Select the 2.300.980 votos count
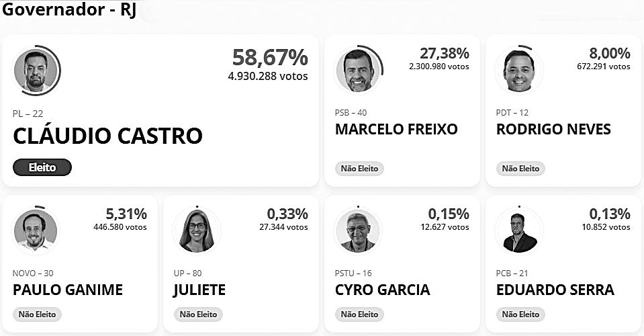The image size is (644, 336). pos(439,66)
